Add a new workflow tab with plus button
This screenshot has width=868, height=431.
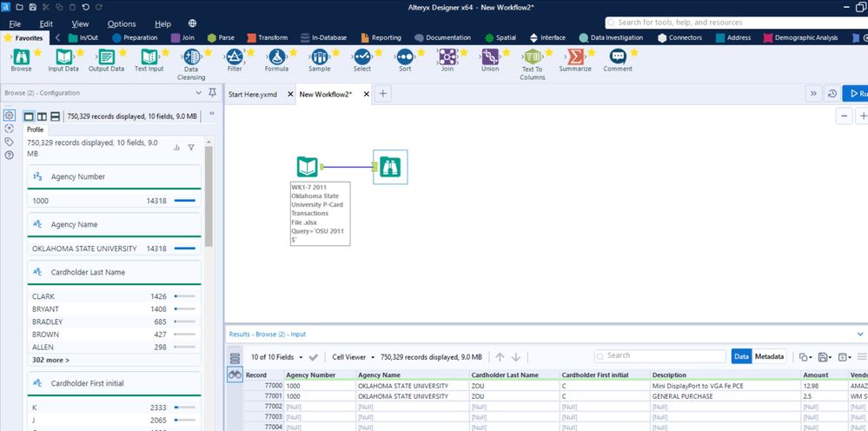382,94
